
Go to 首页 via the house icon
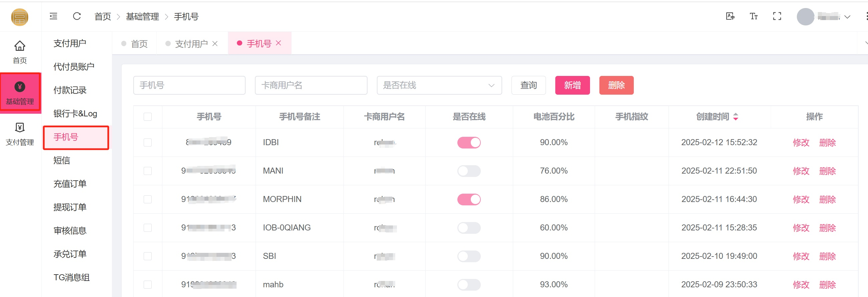19,45
